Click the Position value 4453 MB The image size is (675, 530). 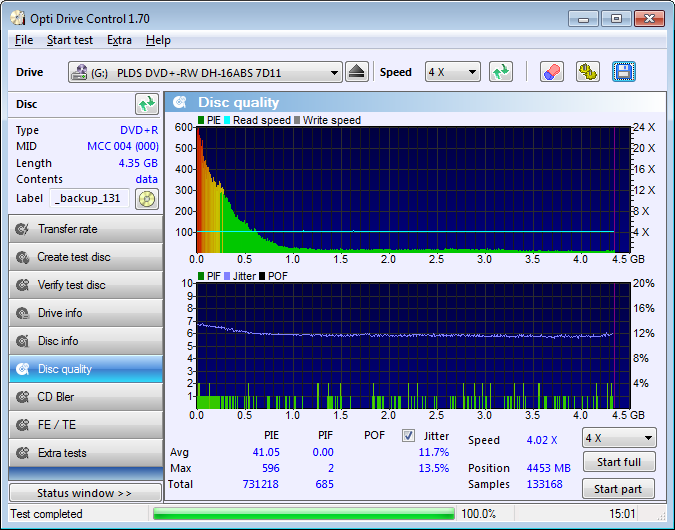tap(548, 468)
